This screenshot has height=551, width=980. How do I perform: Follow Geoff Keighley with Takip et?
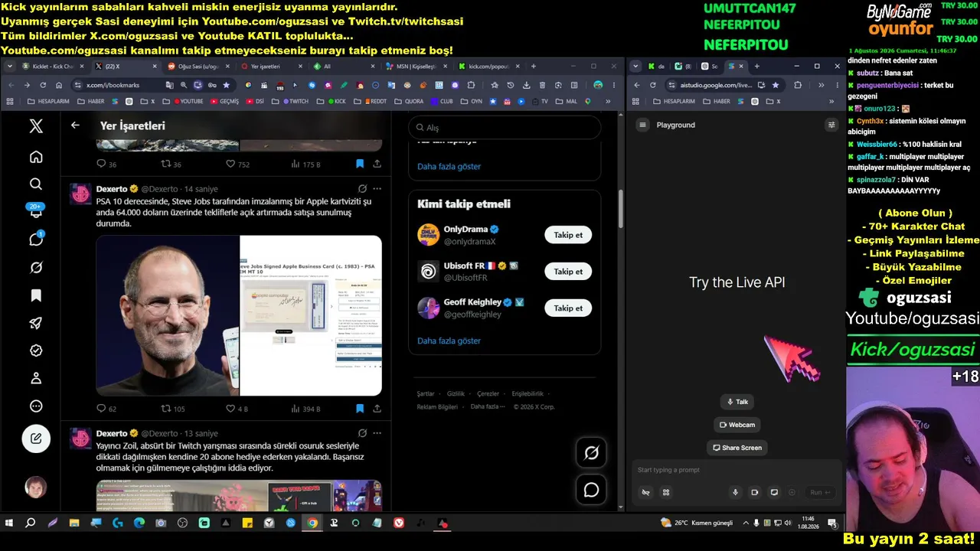coord(568,308)
